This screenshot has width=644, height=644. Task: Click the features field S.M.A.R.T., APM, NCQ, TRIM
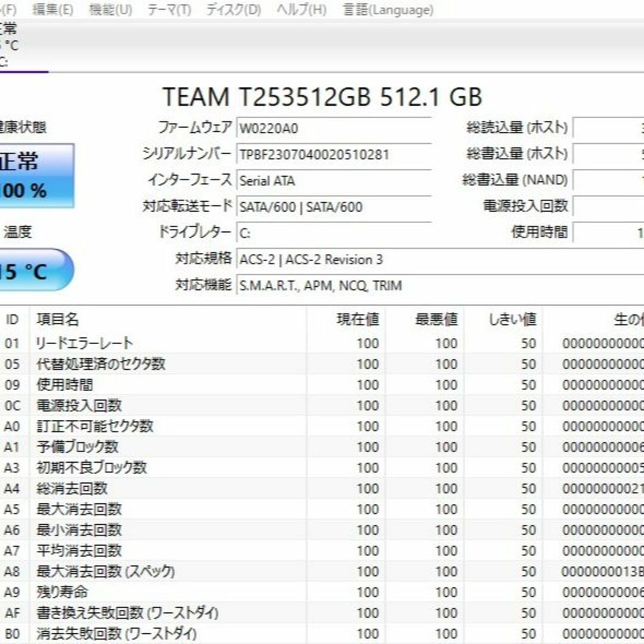tap(440, 285)
